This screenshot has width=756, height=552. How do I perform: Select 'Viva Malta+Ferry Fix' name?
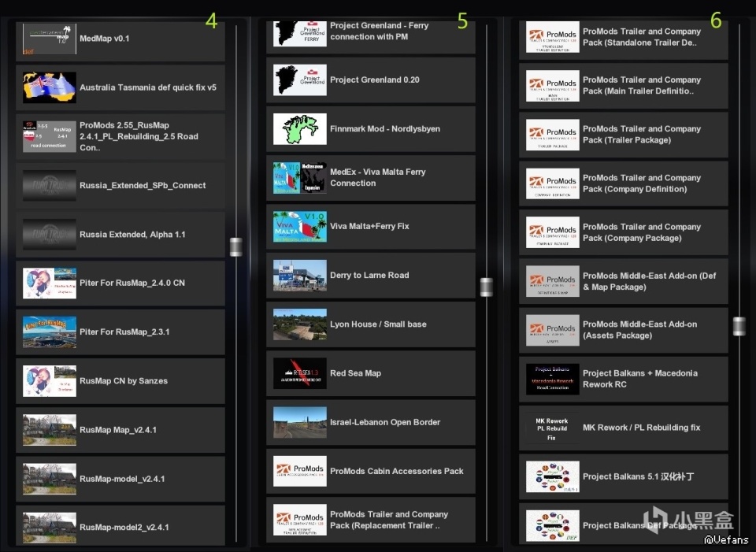click(369, 227)
